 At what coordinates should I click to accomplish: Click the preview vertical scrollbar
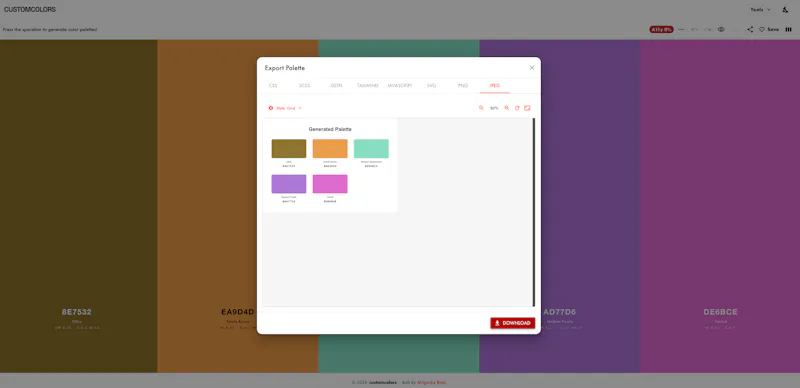click(x=534, y=212)
